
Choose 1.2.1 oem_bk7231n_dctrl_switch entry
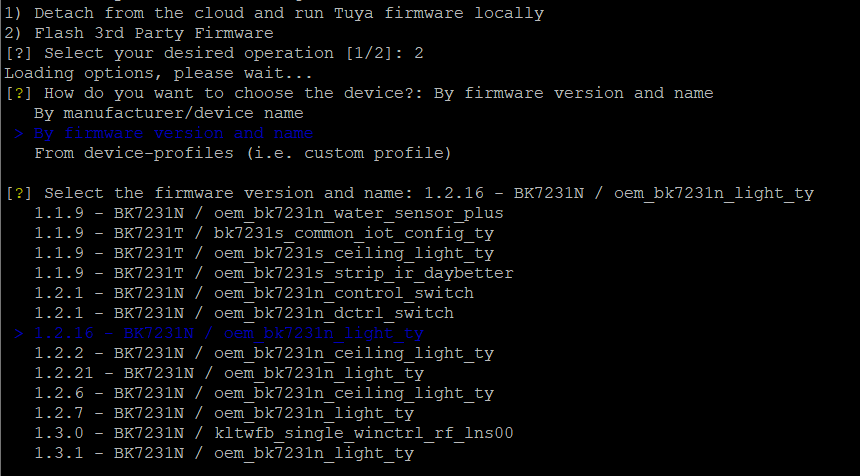pos(244,313)
